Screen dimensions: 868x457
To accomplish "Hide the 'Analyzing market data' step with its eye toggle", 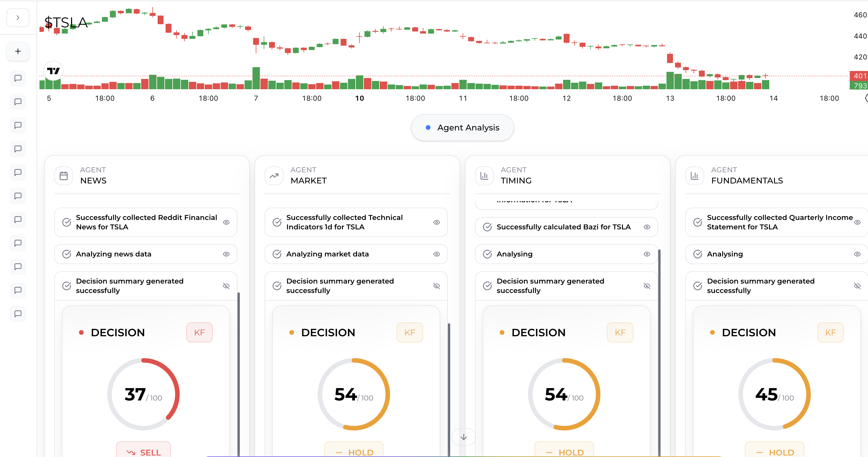I will 437,254.
